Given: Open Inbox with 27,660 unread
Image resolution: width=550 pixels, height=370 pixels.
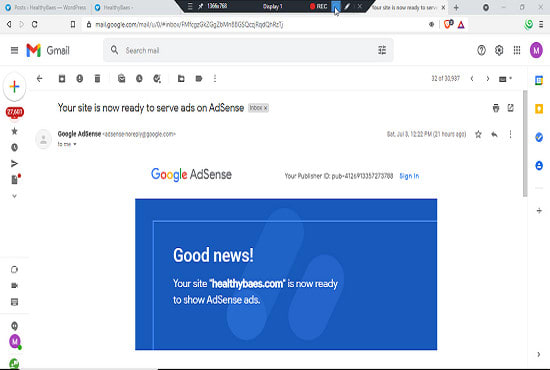Looking at the screenshot, I should tap(14, 112).
